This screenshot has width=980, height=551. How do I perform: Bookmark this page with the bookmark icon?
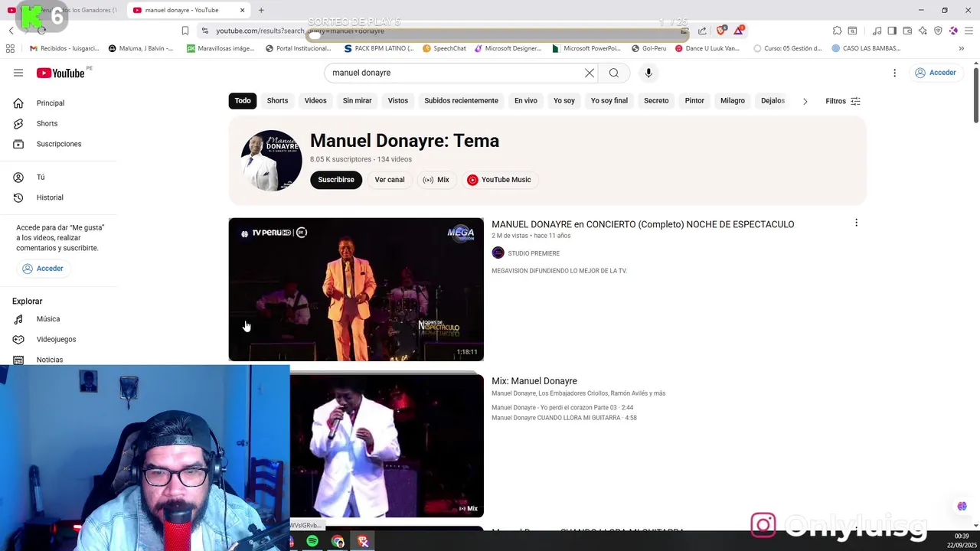(185, 31)
